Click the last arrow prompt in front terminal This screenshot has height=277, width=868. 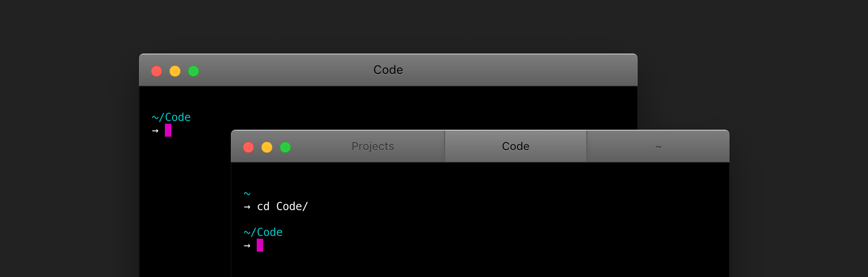click(247, 246)
